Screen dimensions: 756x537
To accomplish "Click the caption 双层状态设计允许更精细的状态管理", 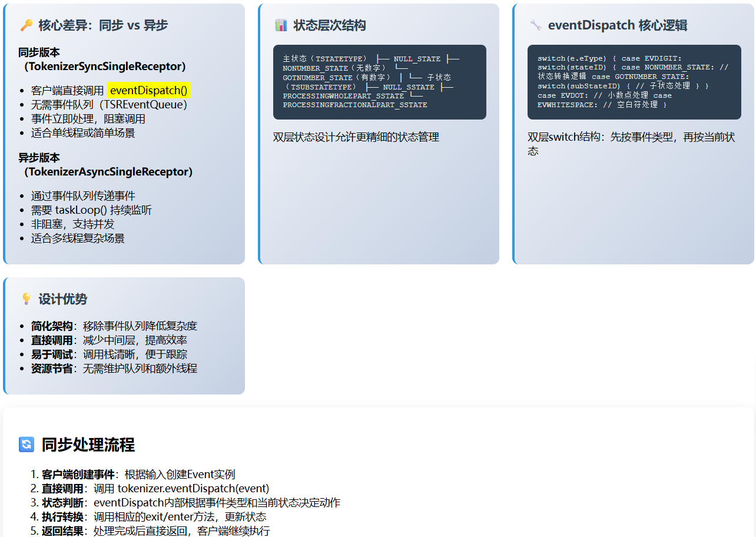I will (x=356, y=137).
